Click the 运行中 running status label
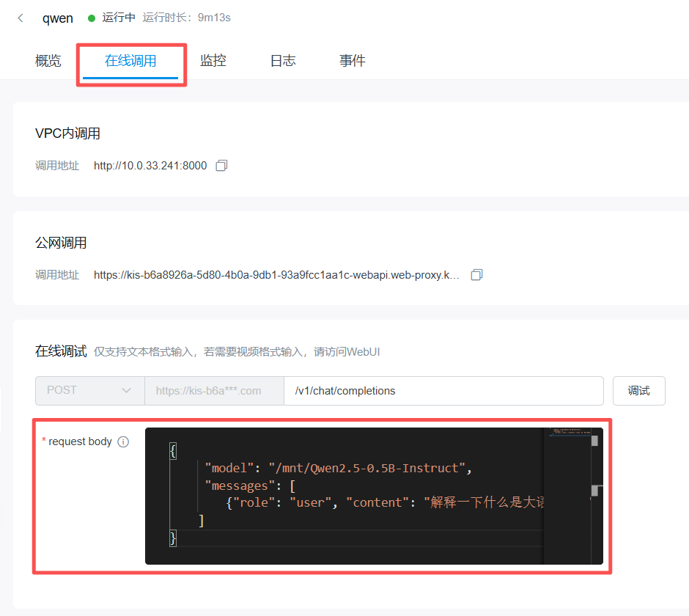Screen dimensions: 689x616 click(x=119, y=18)
